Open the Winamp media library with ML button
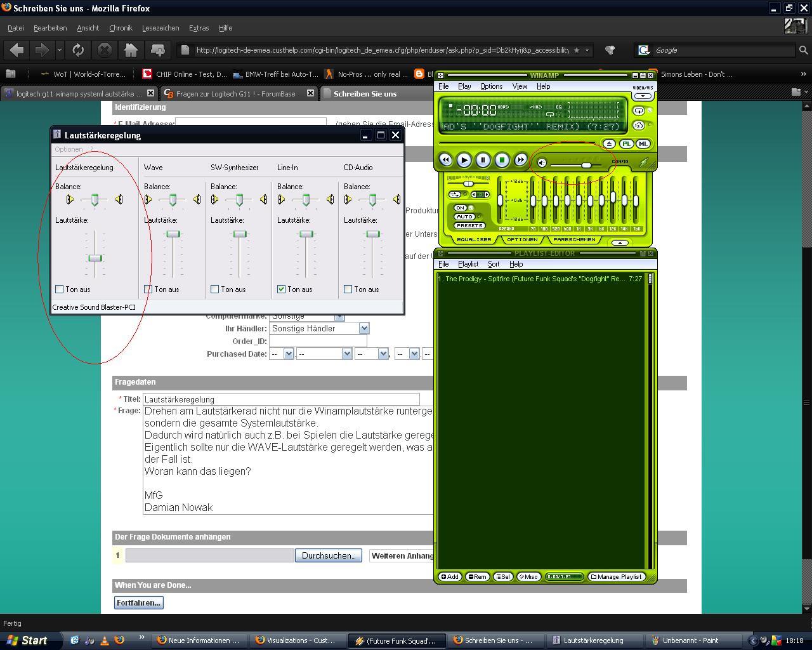This screenshot has height=650, width=812. (643, 144)
